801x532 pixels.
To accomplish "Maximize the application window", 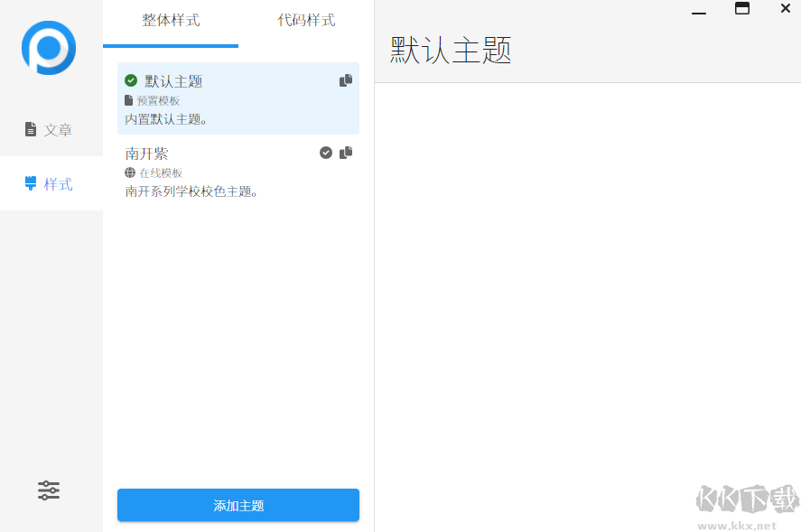I will pyautogui.click(x=742, y=10).
